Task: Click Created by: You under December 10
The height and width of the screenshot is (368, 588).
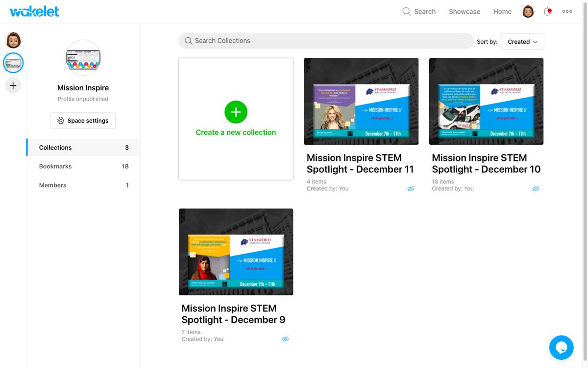Action: pyautogui.click(x=453, y=188)
